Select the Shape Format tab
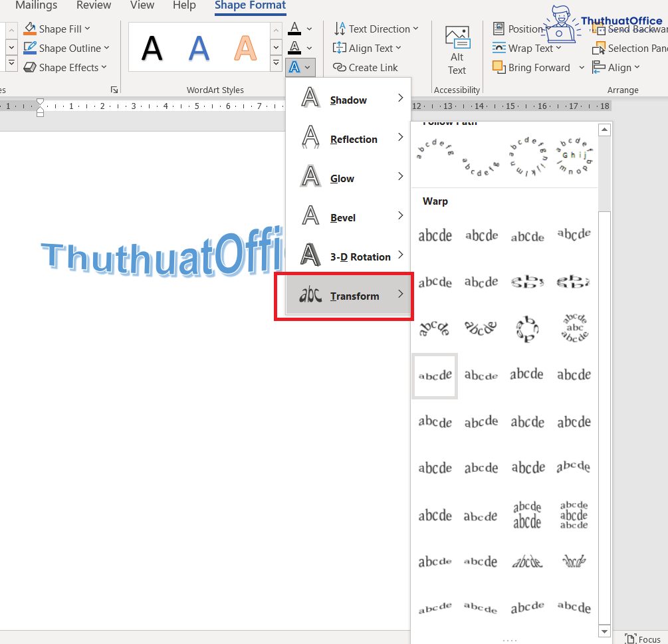668x644 pixels. tap(250, 5)
